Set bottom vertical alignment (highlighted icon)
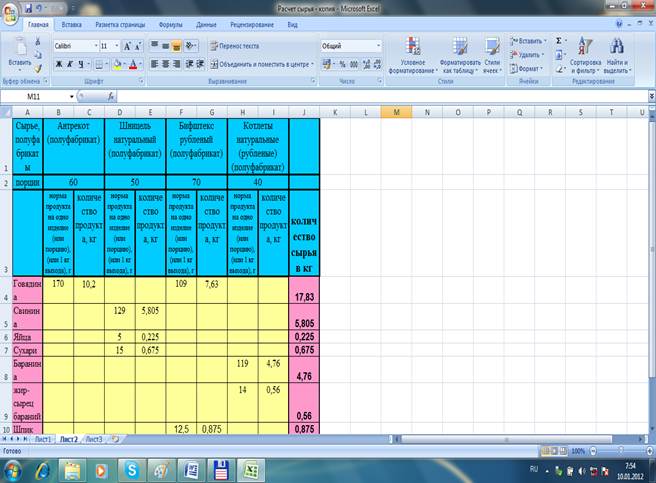Image resolution: width=656 pixels, height=483 pixels. pos(177,46)
